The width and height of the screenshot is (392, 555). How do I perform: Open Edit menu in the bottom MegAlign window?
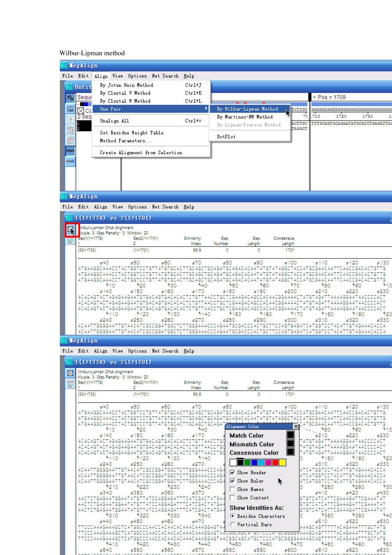point(83,351)
